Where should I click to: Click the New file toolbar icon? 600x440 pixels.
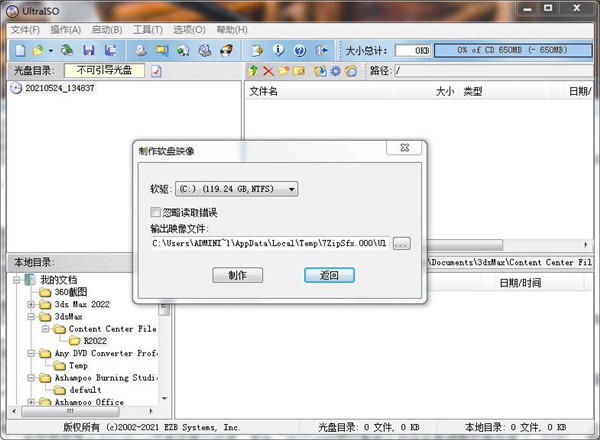pyautogui.click(x=20, y=51)
